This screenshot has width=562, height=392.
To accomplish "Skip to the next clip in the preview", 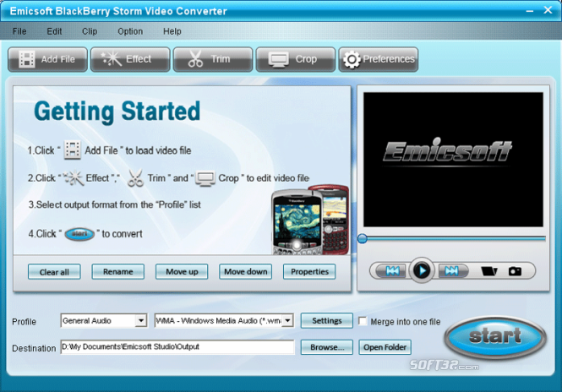I will (x=451, y=271).
